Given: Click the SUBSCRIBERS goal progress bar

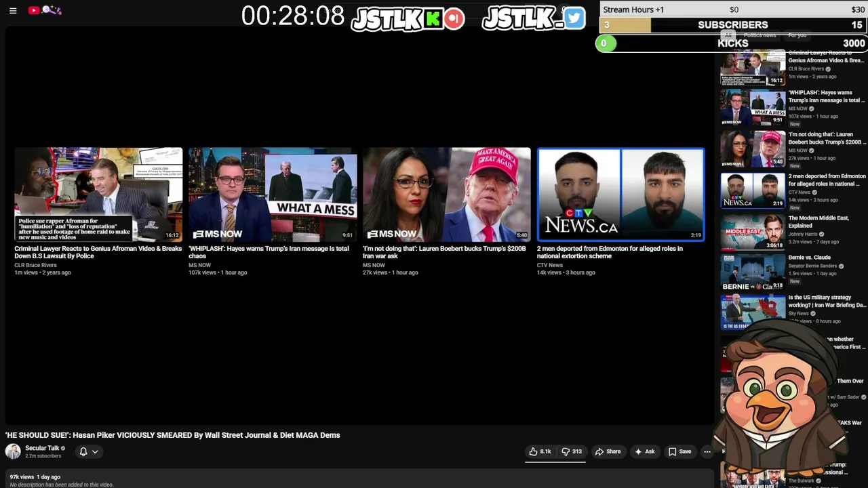Looking at the screenshot, I should (733, 25).
